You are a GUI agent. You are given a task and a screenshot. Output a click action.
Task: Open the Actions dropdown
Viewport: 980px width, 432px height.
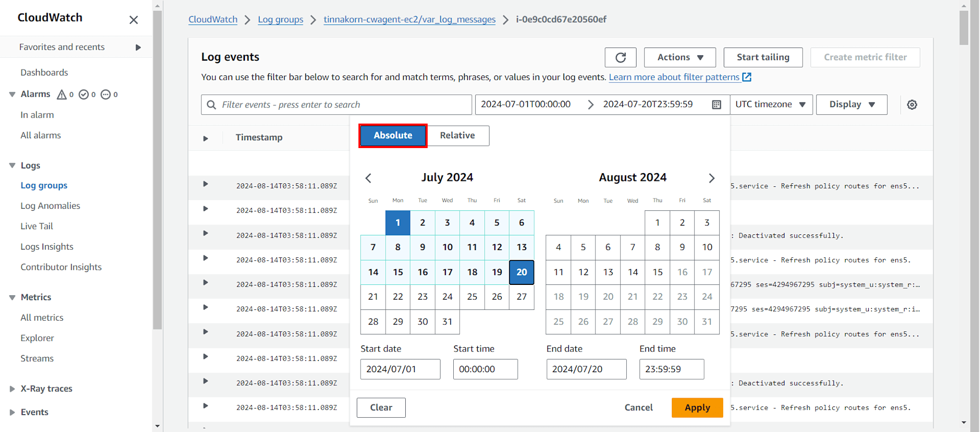coord(680,57)
